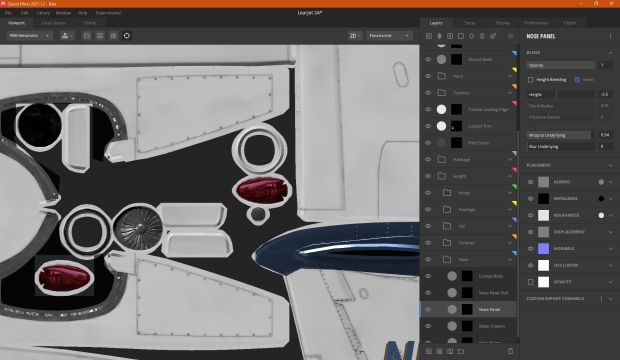Click the Height value field
The height and width of the screenshot is (360, 620).
click(x=605, y=95)
